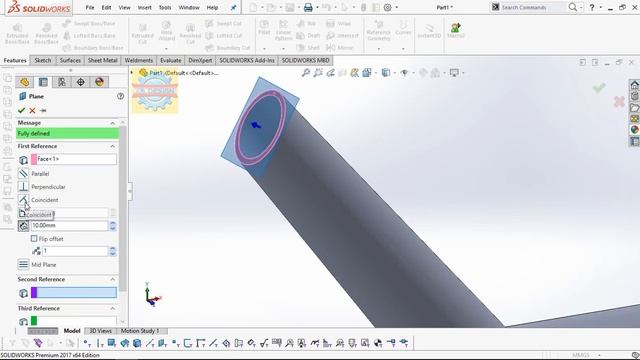Open View Orientation icon in viewport toolbar
Viewport: 640px width, 360px height.
367,73
